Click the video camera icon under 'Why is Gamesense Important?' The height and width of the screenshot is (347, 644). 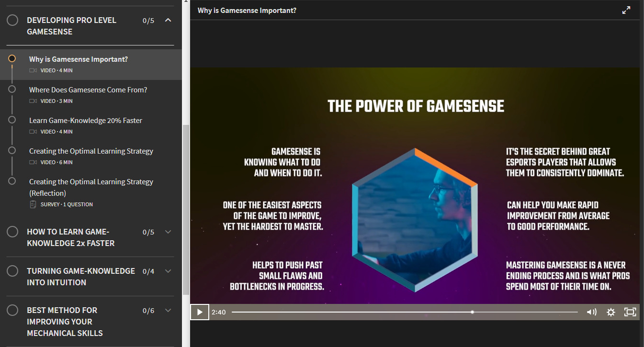[33, 70]
